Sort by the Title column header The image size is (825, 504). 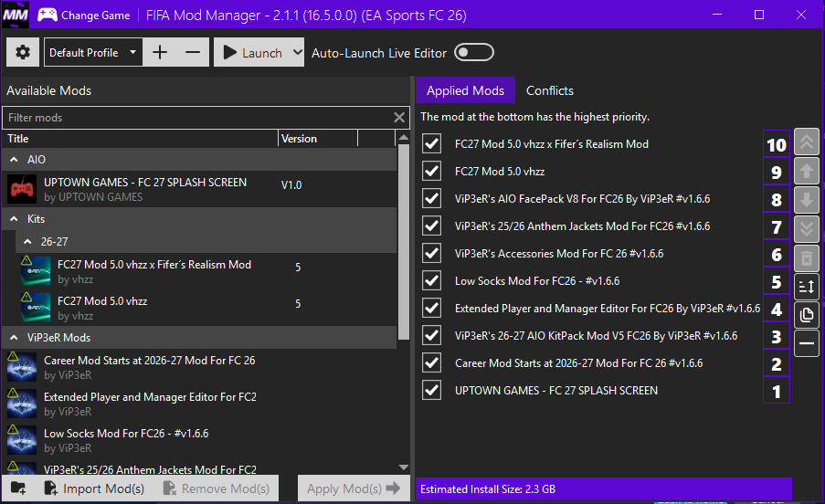tap(140, 139)
